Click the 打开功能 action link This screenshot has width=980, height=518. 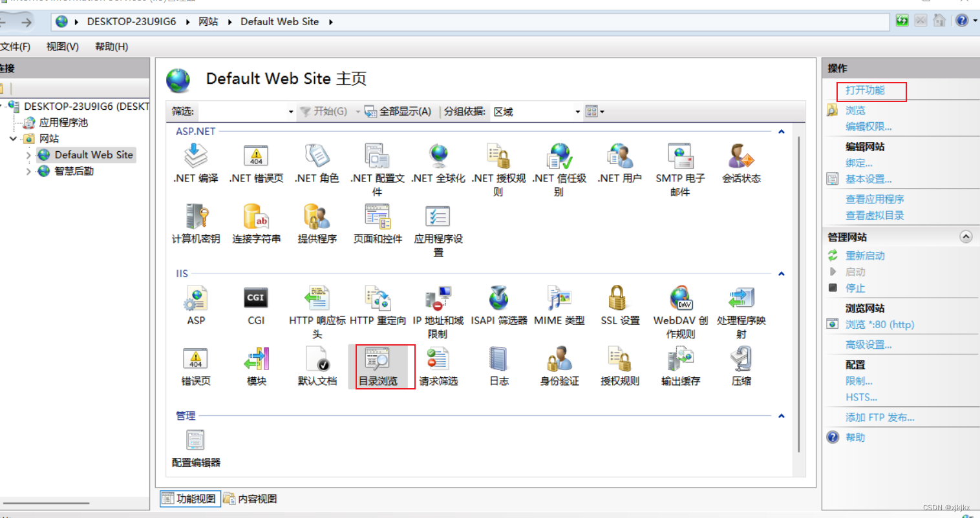(x=865, y=90)
